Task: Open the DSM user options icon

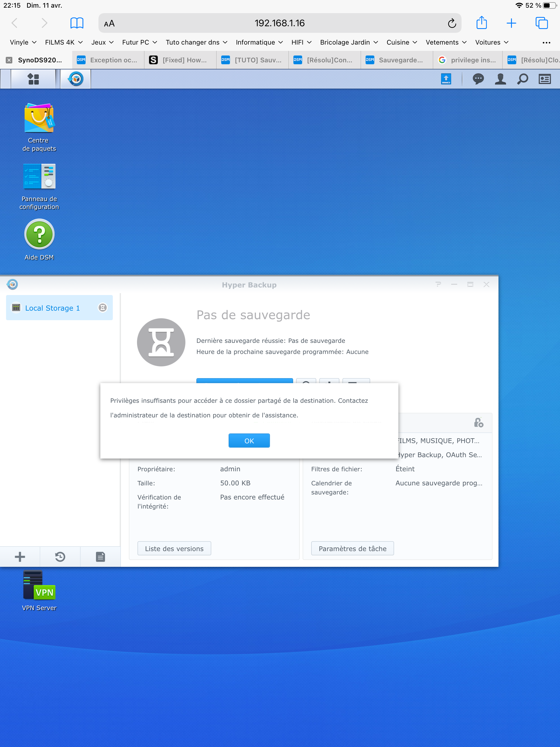Action: (500, 79)
